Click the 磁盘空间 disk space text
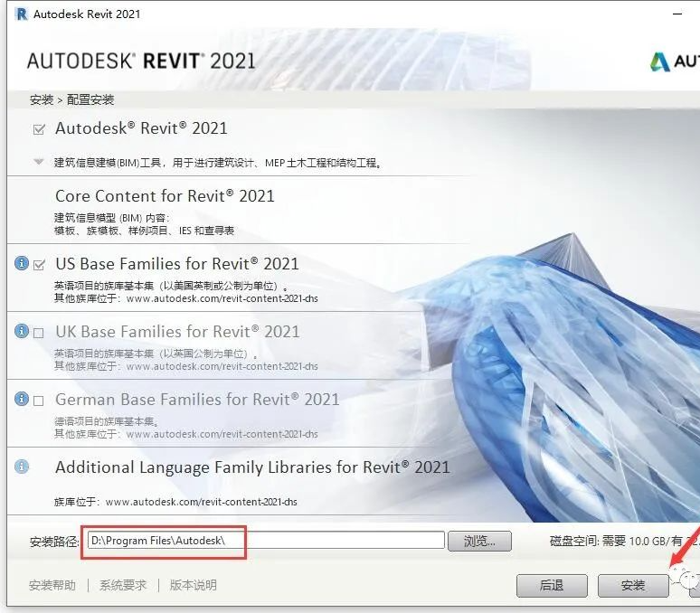Image resolution: width=700 pixels, height=613 pixels. 625,542
